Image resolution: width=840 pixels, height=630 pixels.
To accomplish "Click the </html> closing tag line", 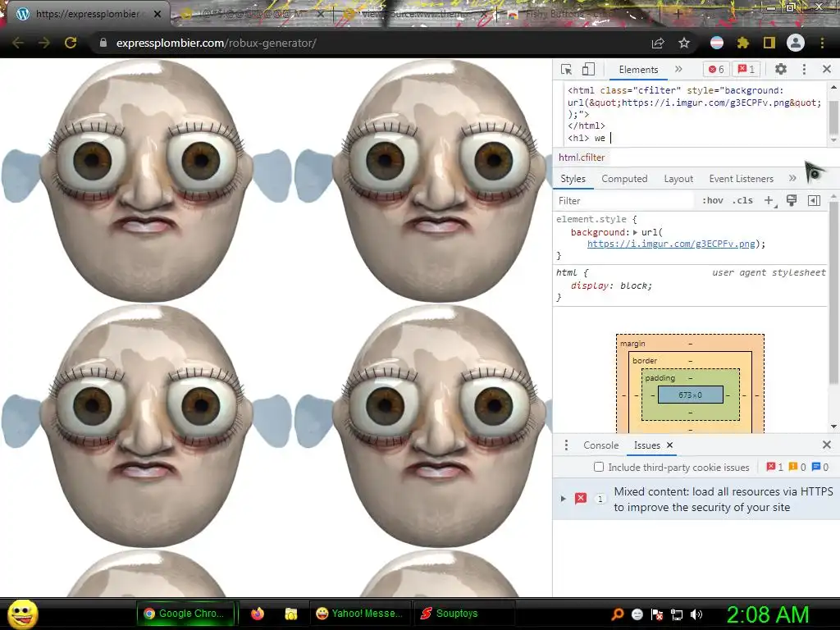I will point(586,126).
